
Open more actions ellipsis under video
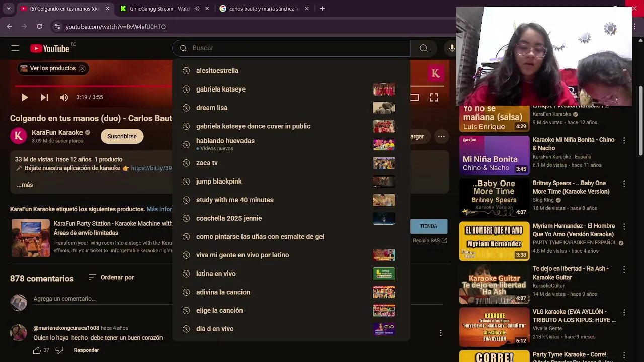pos(441,136)
